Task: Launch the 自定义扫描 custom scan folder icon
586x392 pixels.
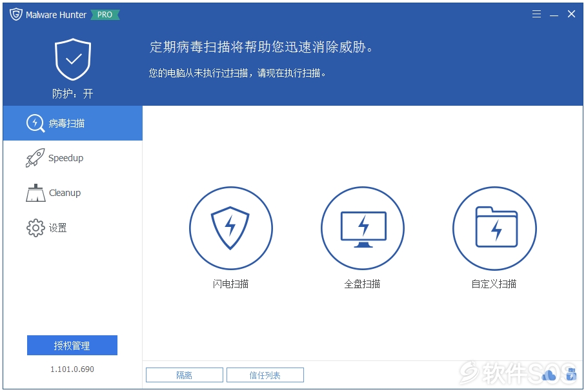Action: 494,228
